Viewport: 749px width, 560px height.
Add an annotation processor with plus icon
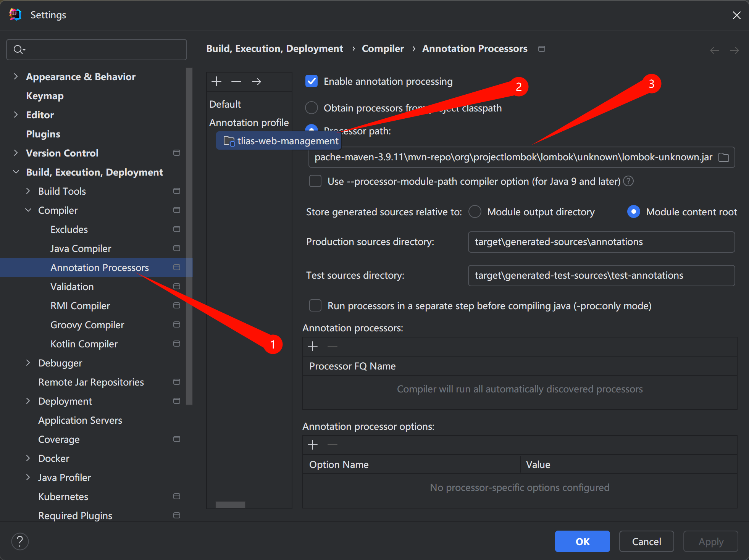[x=313, y=346]
